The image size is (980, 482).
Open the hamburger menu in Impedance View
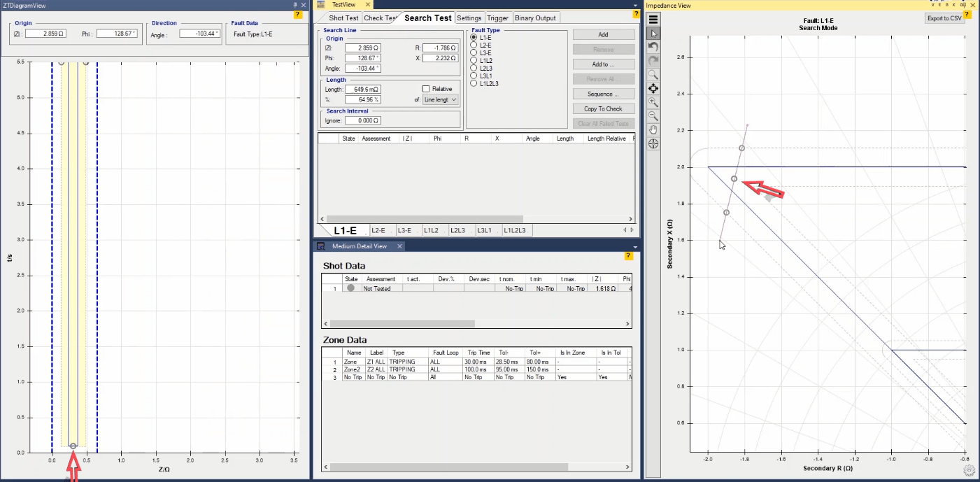(653, 20)
